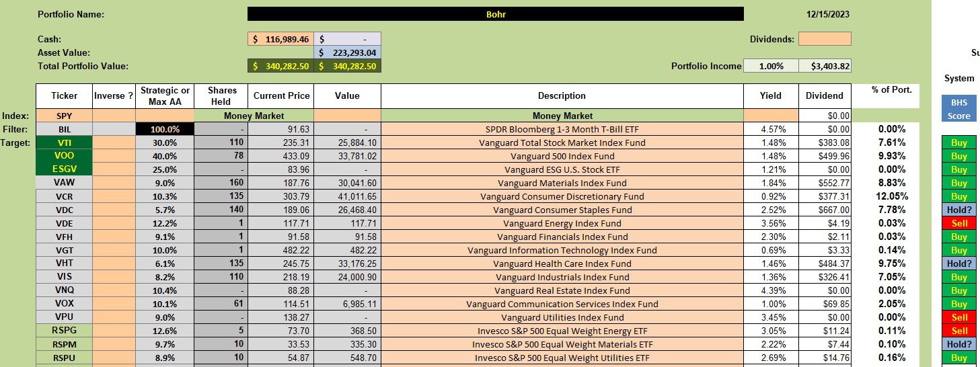Select the VNQ yield 4.39% cell
980x367 pixels.
771,290
